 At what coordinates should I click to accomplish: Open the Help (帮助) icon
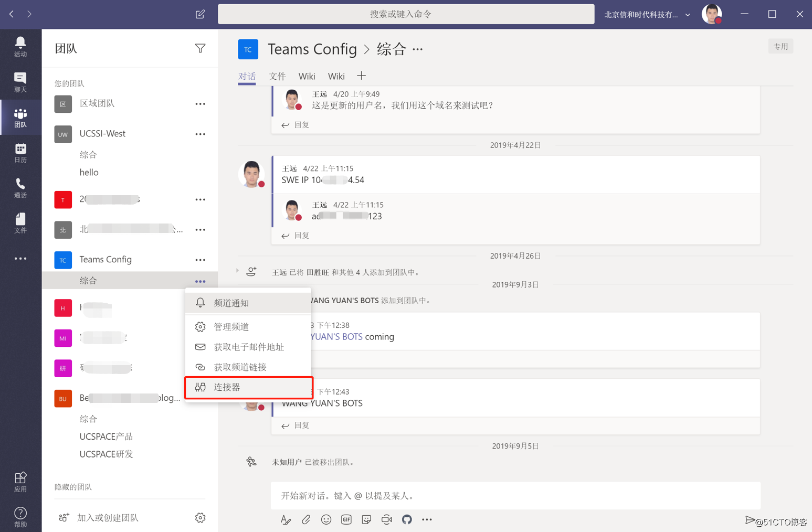point(20,517)
